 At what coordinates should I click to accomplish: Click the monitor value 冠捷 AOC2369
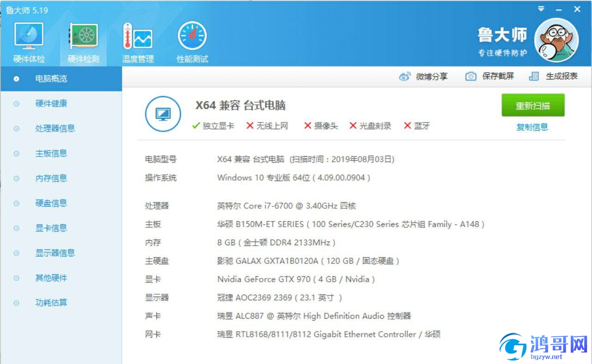(x=280, y=298)
